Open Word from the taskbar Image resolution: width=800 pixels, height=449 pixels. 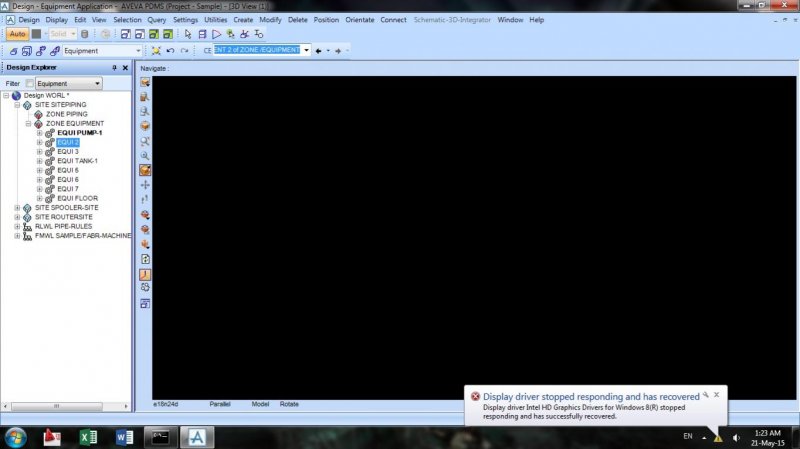click(124, 437)
